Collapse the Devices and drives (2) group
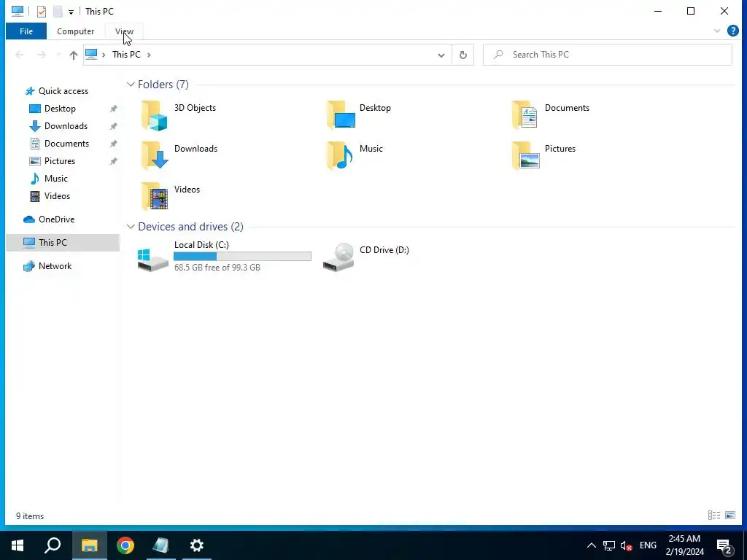Screen dimensions: 747x560 131,227
